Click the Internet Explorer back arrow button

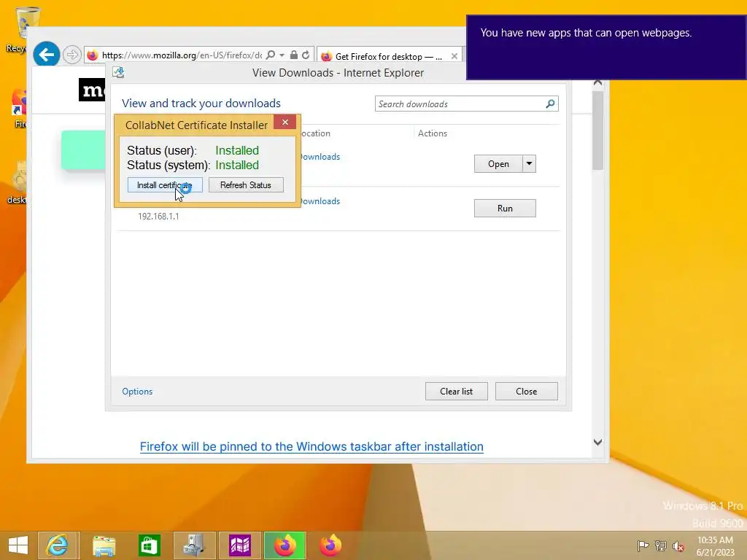tap(46, 55)
